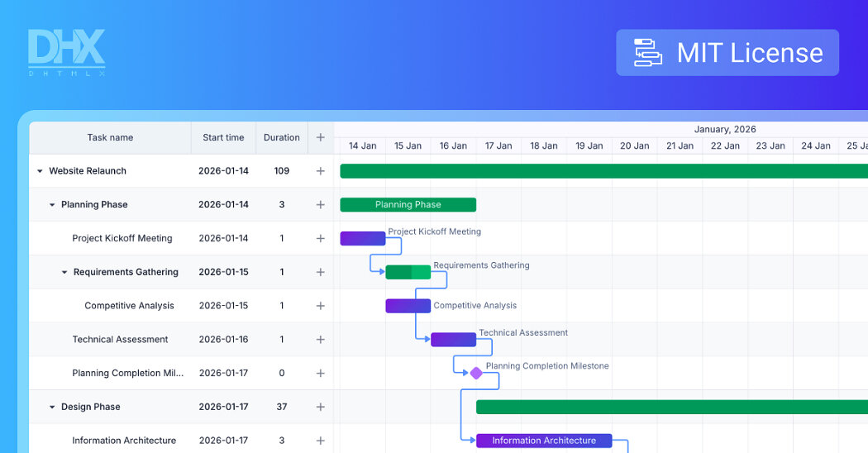Click plus icon in Information Architecture row
Screen dimensions: 868x453
click(x=321, y=441)
